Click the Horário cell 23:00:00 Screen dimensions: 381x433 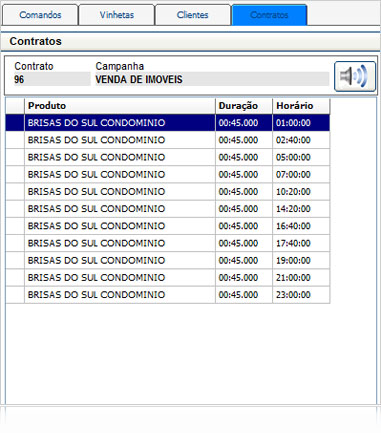[x=301, y=295]
